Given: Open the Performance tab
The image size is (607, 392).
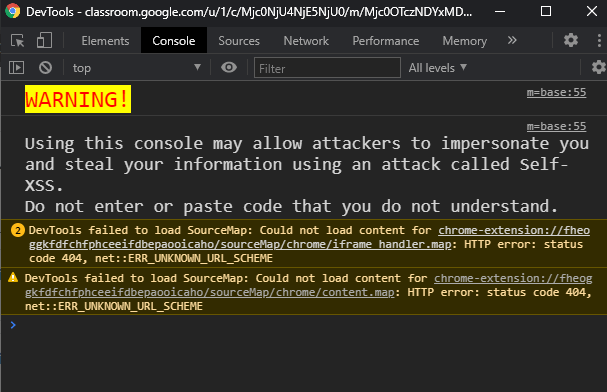Looking at the screenshot, I should 386,41.
